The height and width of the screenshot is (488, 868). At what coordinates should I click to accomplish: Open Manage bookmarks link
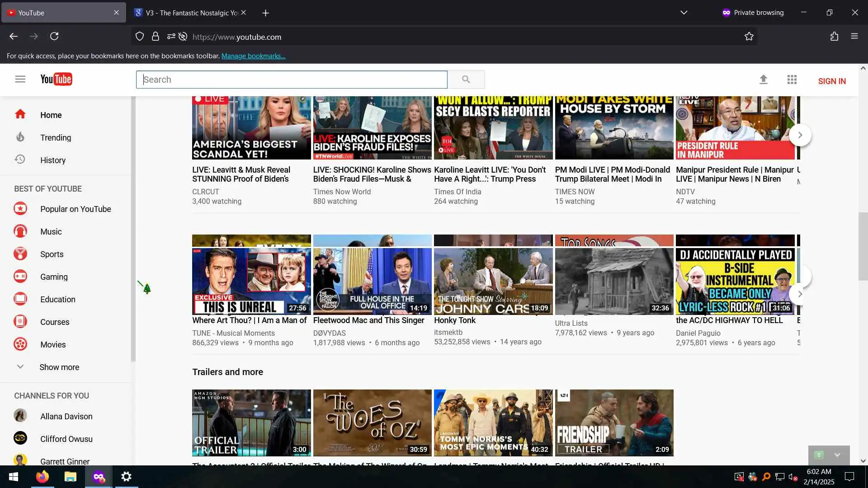coord(253,56)
